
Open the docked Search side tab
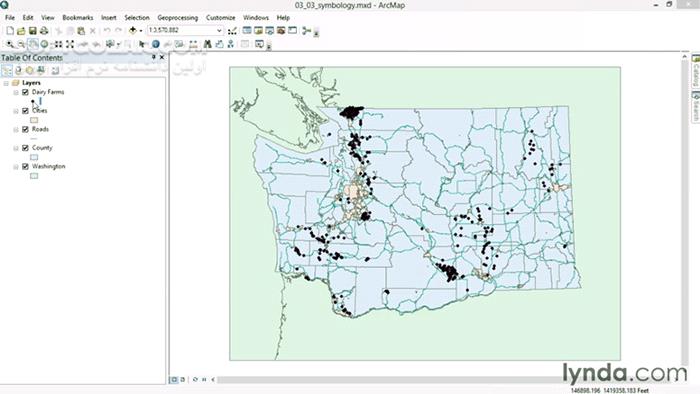[x=696, y=106]
